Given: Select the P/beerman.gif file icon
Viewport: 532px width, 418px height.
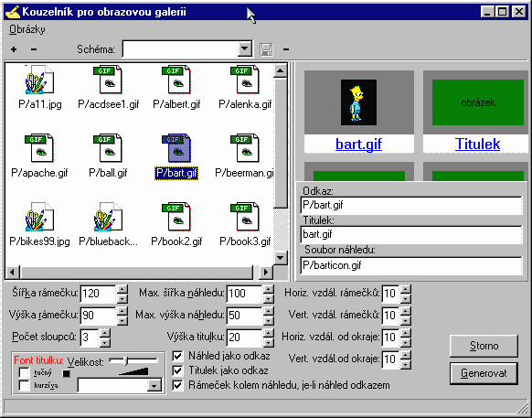Looking at the screenshot, I should [245, 148].
